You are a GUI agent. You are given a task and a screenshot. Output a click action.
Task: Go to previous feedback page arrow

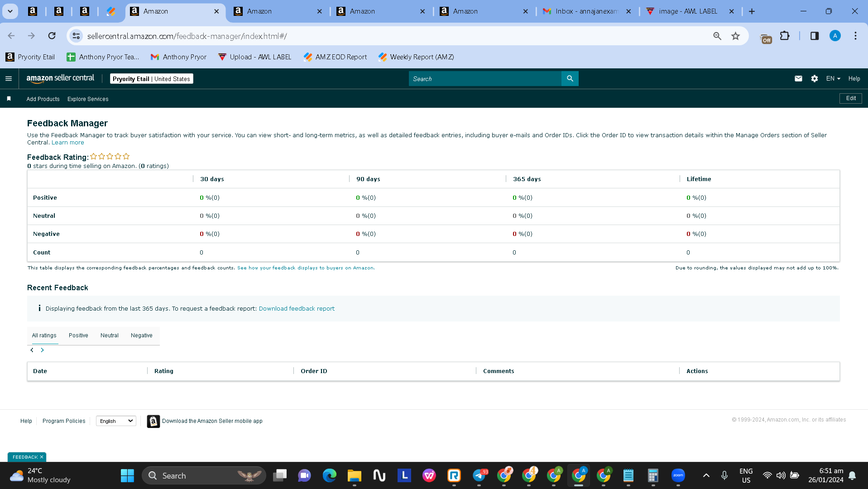[32, 350]
